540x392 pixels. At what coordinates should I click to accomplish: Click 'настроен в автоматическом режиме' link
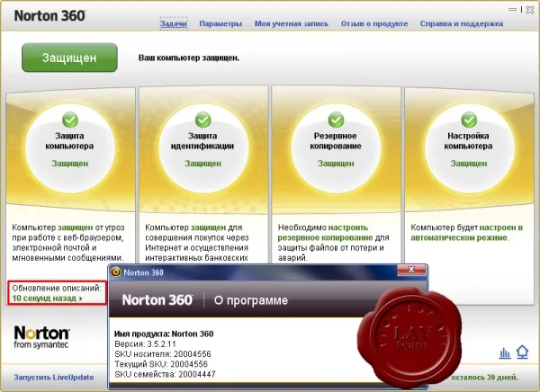point(467,232)
